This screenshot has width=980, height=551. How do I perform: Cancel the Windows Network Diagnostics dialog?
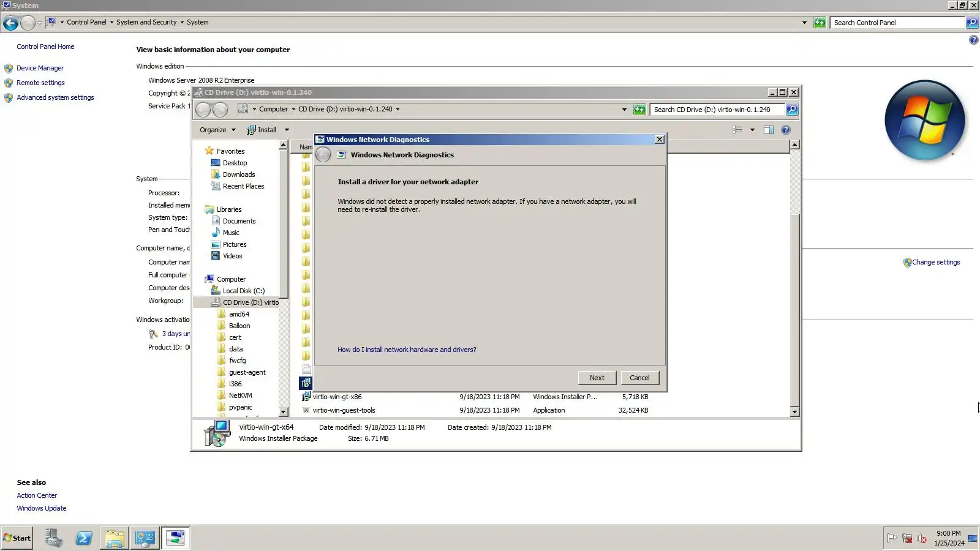(639, 378)
